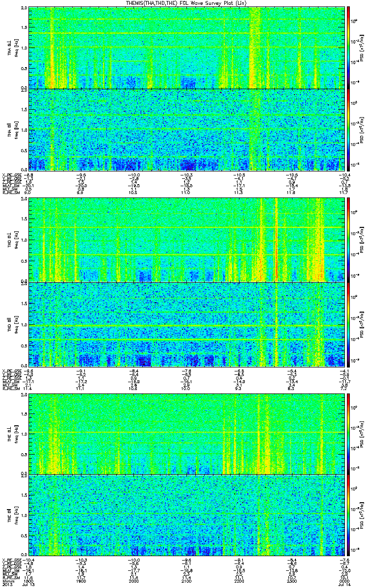This screenshot has height=588, width=368.
Task: Click the THA B-perpendicular color bar
Action: point(349,48)
